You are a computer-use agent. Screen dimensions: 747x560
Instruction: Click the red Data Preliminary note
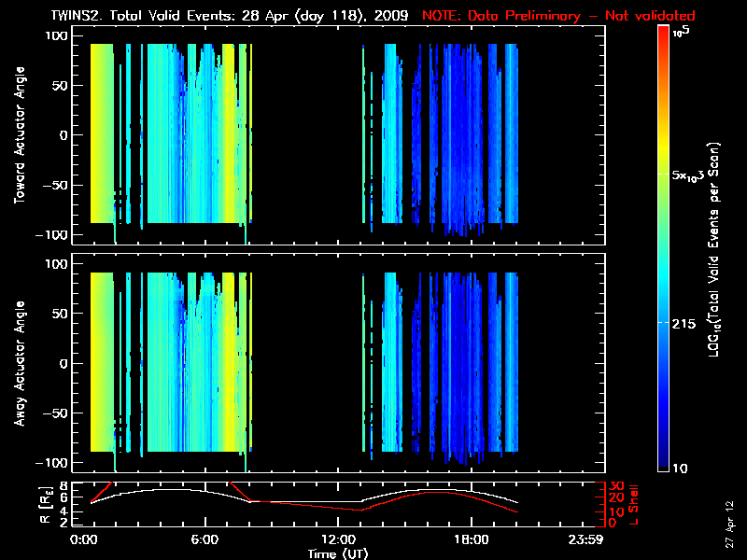pyautogui.click(x=558, y=16)
